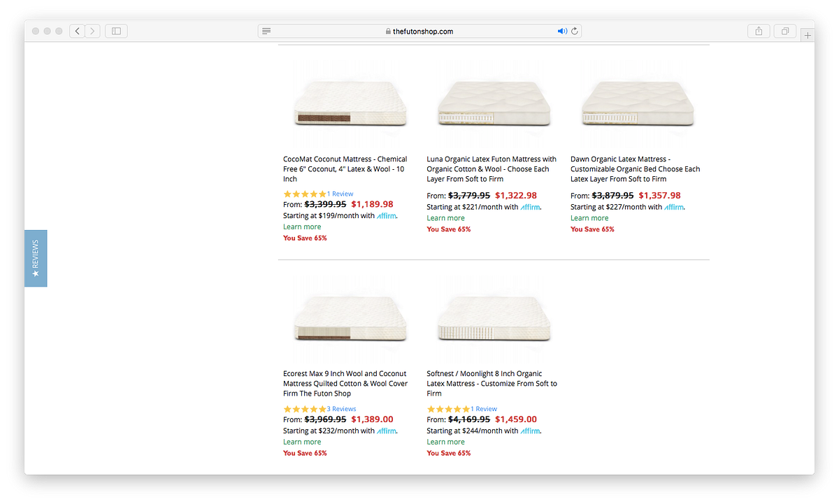The width and height of the screenshot is (839, 504).
Task: Learn more about Softnest Moonlight mattress
Action: pyautogui.click(x=445, y=441)
